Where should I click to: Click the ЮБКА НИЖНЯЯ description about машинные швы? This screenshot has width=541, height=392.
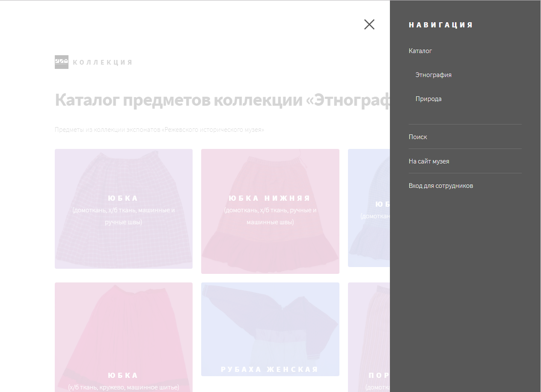coord(270,216)
